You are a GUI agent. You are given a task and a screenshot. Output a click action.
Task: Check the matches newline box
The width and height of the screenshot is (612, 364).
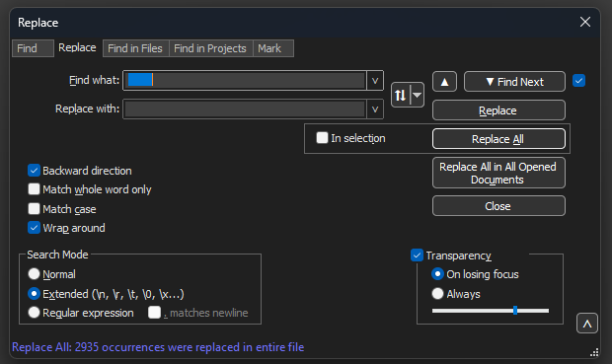click(x=155, y=313)
